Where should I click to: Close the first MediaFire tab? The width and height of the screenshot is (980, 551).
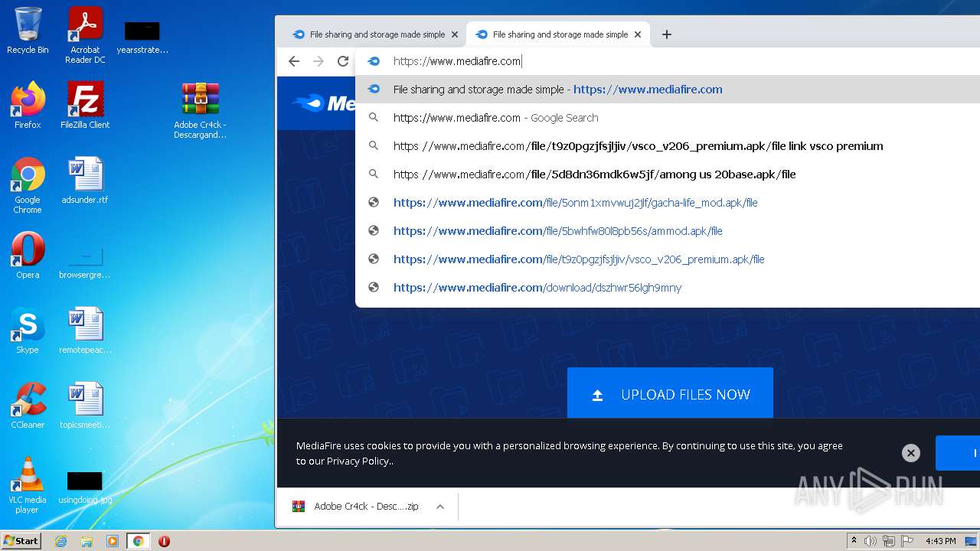pyautogui.click(x=454, y=34)
